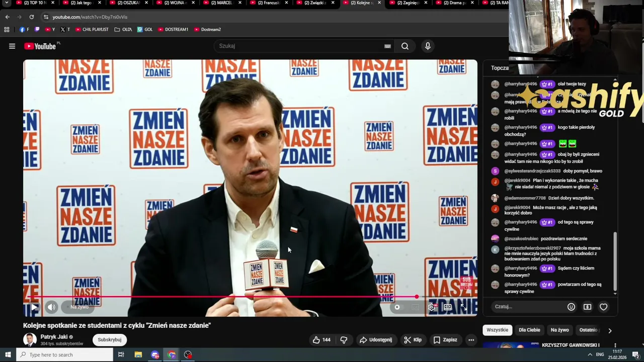Toggle subtitles button in player
This screenshot has width=644, height=362.
click(415, 307)
